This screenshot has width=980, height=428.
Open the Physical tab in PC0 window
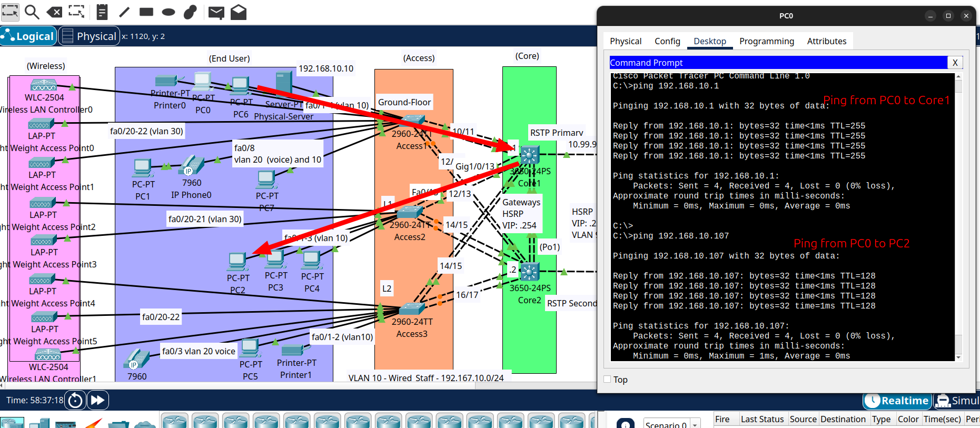coord(626,41)
